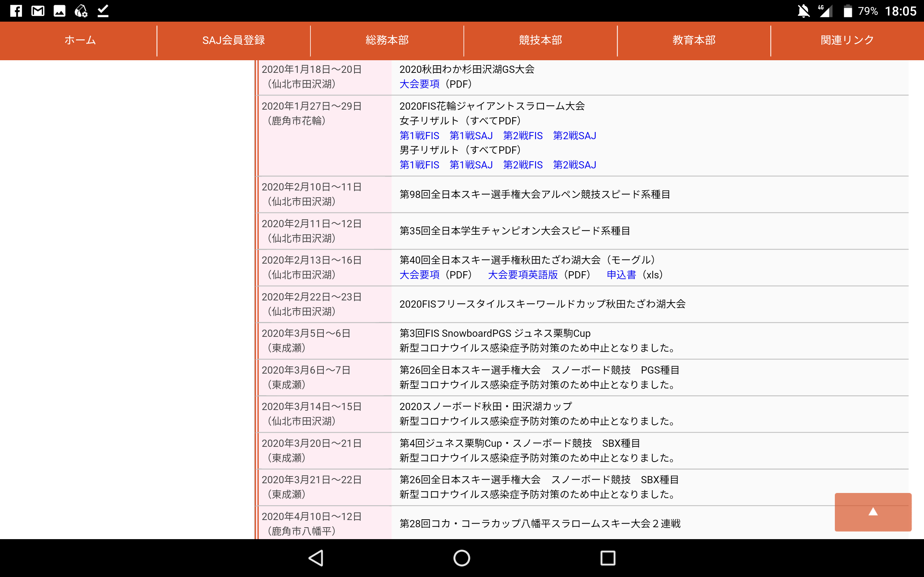Image resolution: width=924 pixels, height=577 pixels.
Task: Open the 総務本部 menu item
Action: click(x=387, y=40)
